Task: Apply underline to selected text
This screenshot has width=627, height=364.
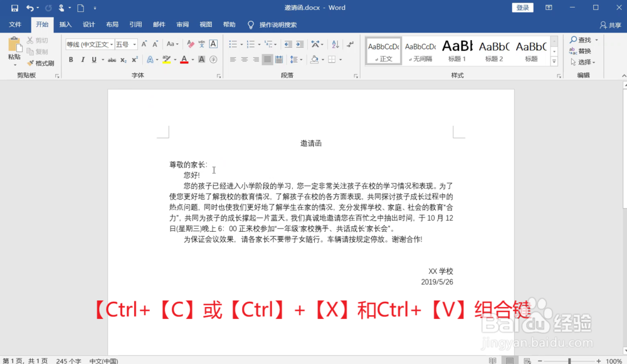Action: click(93, 60)
